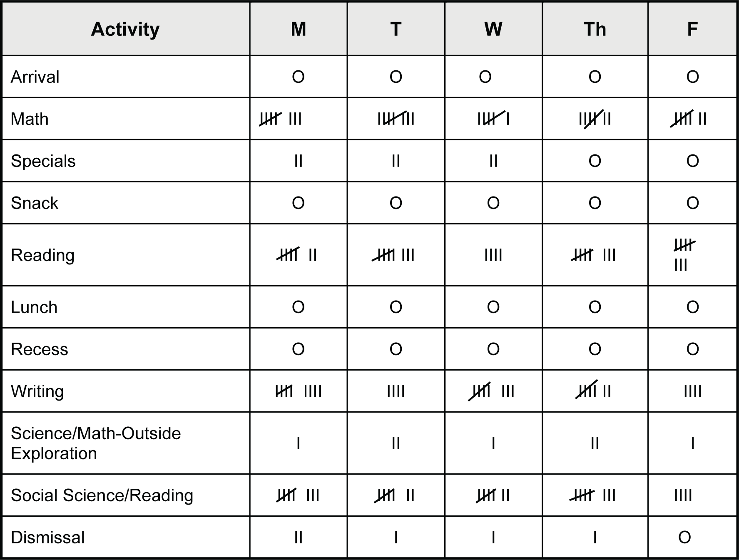The height and width of the screenshot is (560, 739).
Task: Select the Snack row label
Action: click(35, 203)
